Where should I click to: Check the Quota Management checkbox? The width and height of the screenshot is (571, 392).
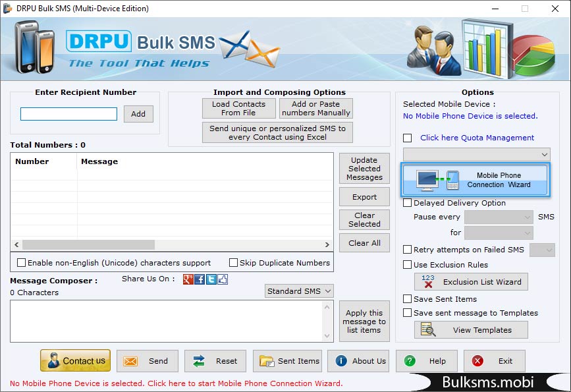click(408, 138)
